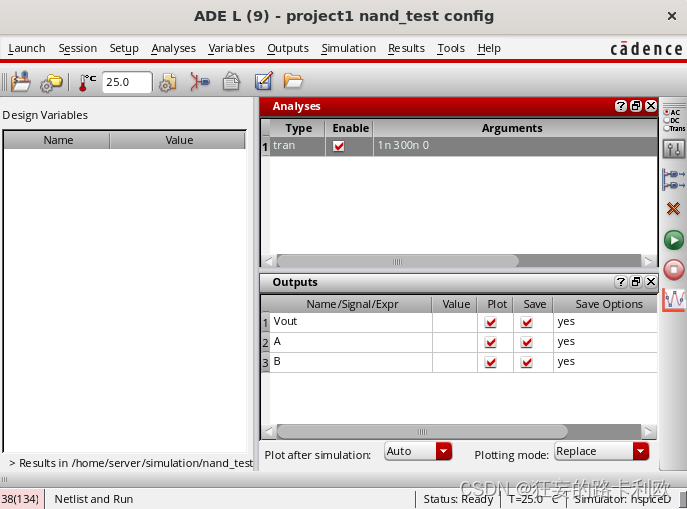Toggle the Plot checkbox for Vout
Screen dimensions: 687x509
click(x=491, y=322)
